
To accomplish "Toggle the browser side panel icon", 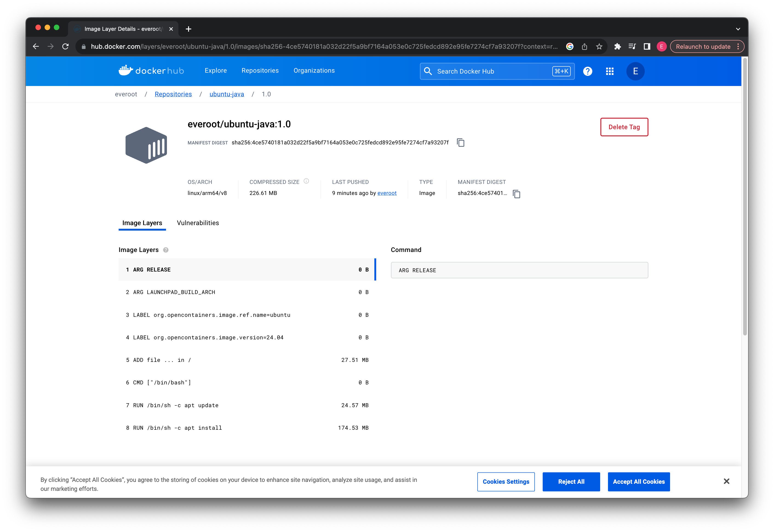I will tap(647, 47).
